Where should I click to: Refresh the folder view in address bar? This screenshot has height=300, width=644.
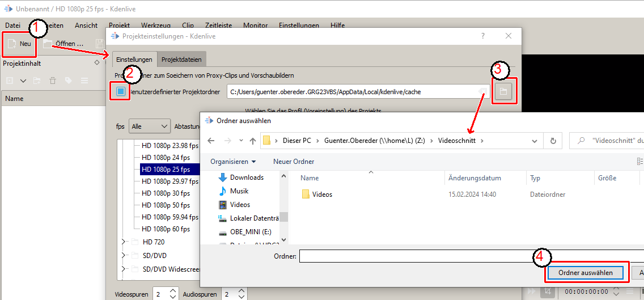(553, 141)
